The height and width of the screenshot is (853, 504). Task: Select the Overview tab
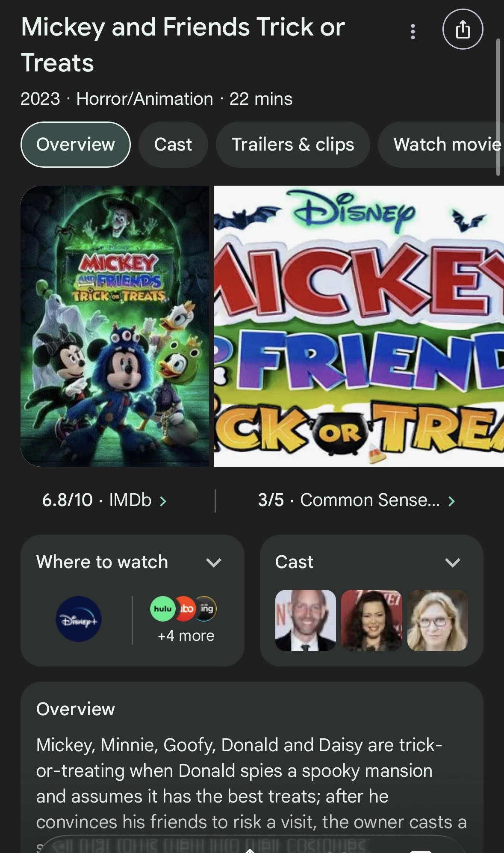(x=76, y=145)
